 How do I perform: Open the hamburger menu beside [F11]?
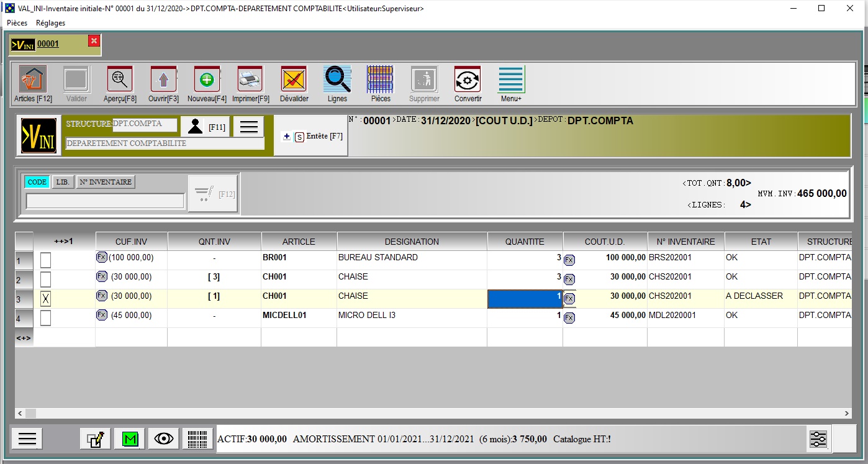click(249, 127)
